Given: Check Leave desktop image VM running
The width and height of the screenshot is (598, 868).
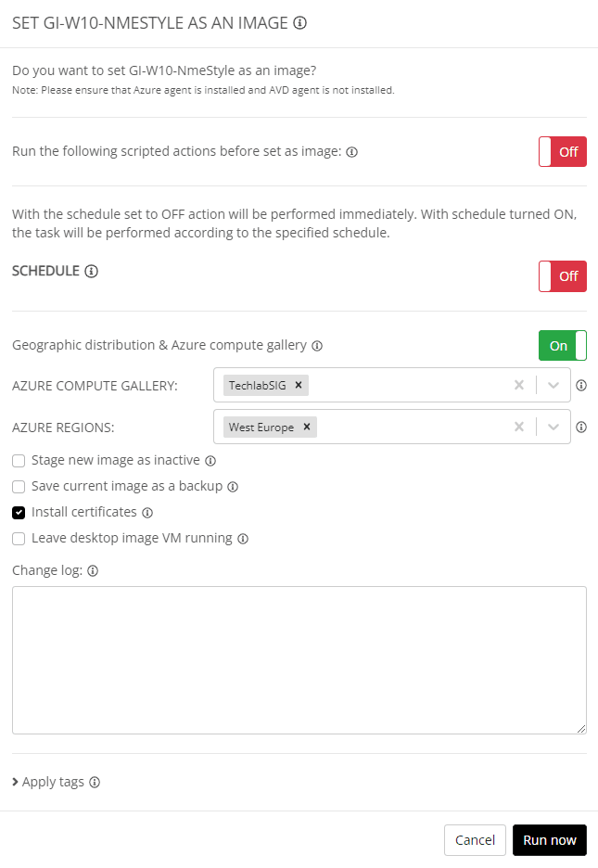Looking at the screenshot, I should coord(19,538).
